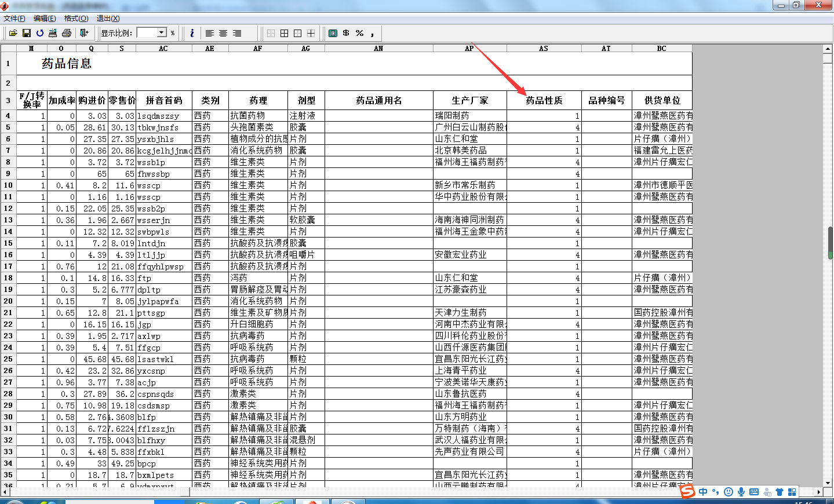The image size is (834, 504).
Task: Click the 拼音首码 heading cell
Action: pos(164,100)
